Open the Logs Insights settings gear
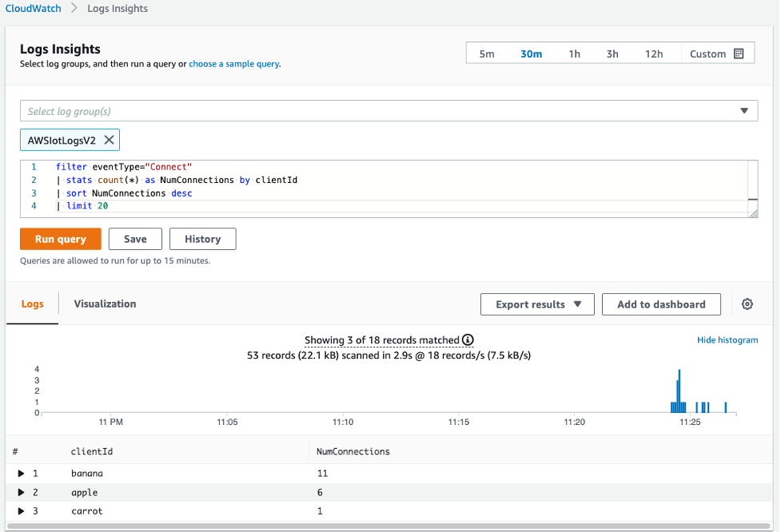Screen dimensions: 781x532 click(747, 304)
